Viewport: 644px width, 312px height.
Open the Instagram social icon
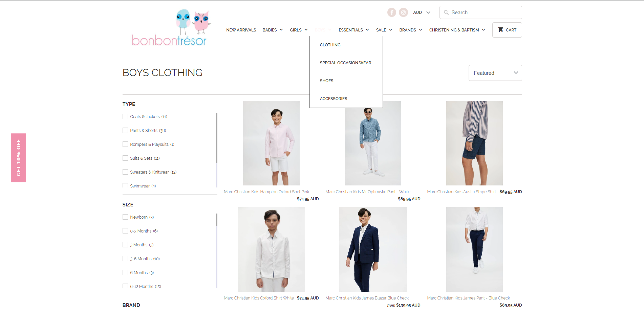point(403,13)
